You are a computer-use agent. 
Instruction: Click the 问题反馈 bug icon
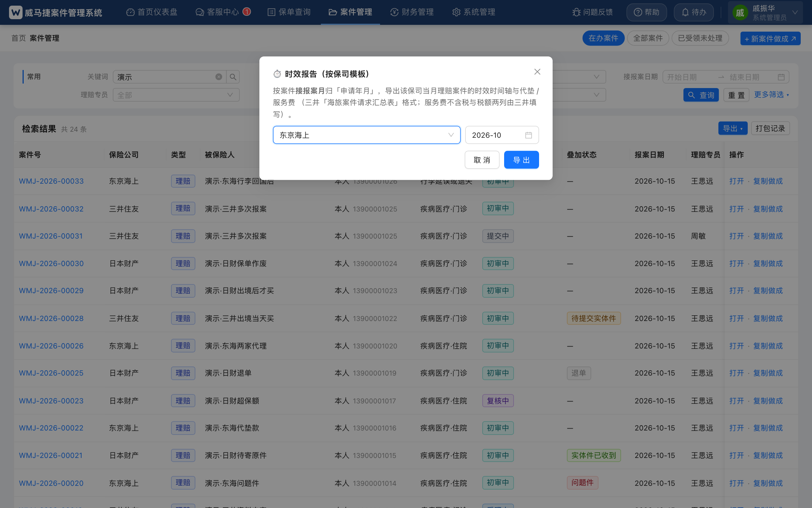click(576, 12)
